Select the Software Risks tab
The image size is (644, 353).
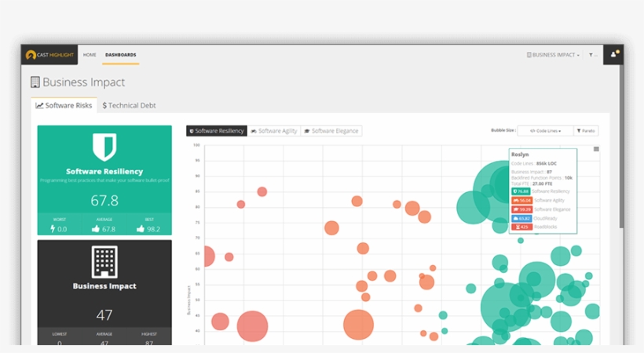(64, 105)
